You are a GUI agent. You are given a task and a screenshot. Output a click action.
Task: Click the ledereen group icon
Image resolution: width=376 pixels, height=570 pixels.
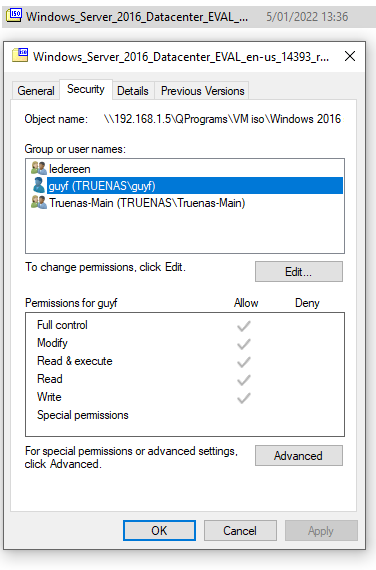pyautogui.click(x=39, y=168)
